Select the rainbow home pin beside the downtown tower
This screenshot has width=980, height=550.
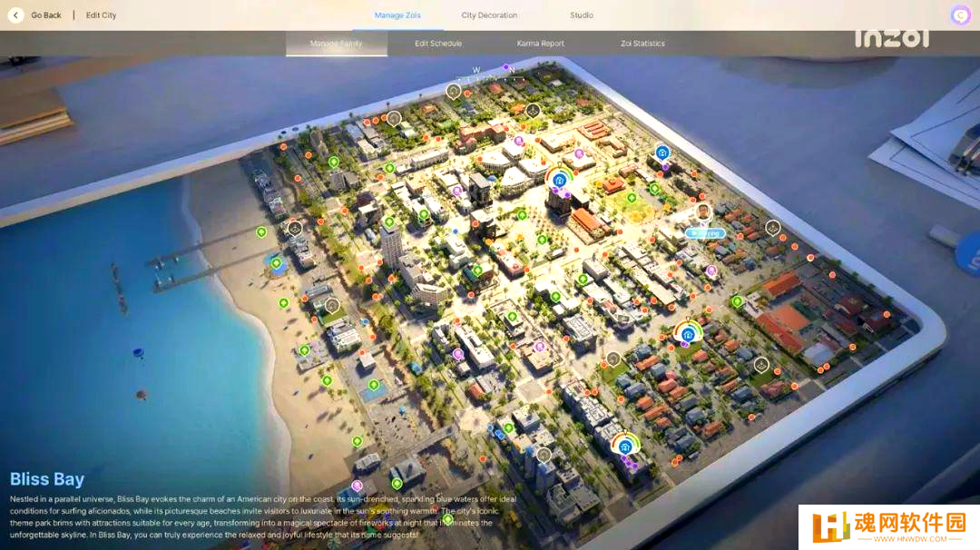(x=559, y=180)
